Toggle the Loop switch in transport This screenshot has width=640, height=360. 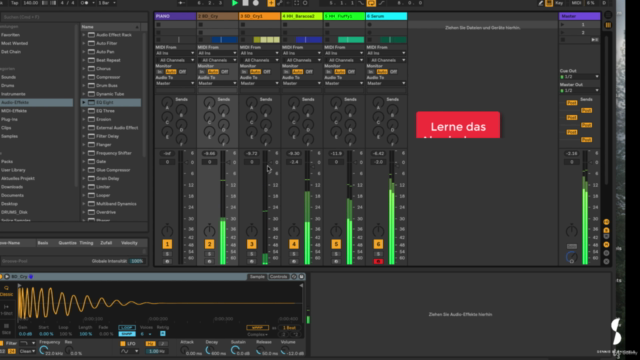(x=371, y=3)
